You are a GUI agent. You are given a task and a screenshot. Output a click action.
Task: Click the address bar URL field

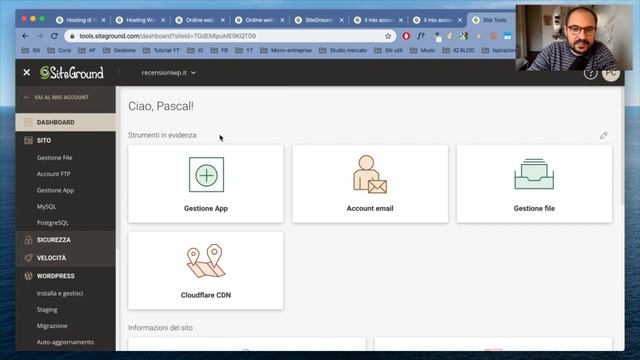229,36
